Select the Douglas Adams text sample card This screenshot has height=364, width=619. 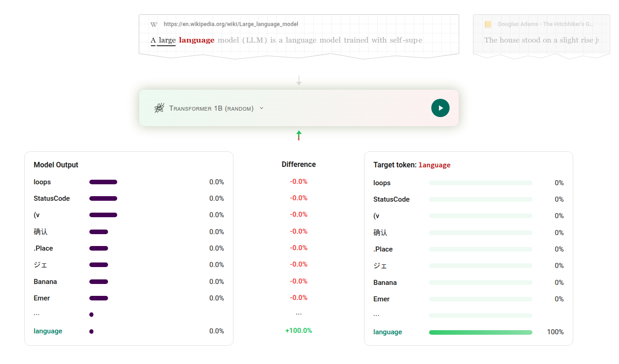coord(541,34)
